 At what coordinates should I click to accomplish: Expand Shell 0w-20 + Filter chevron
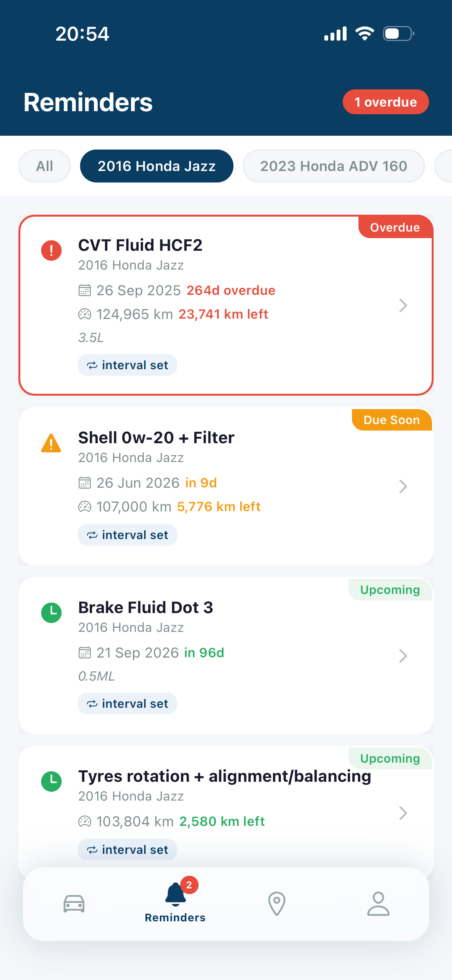[403, 487]
